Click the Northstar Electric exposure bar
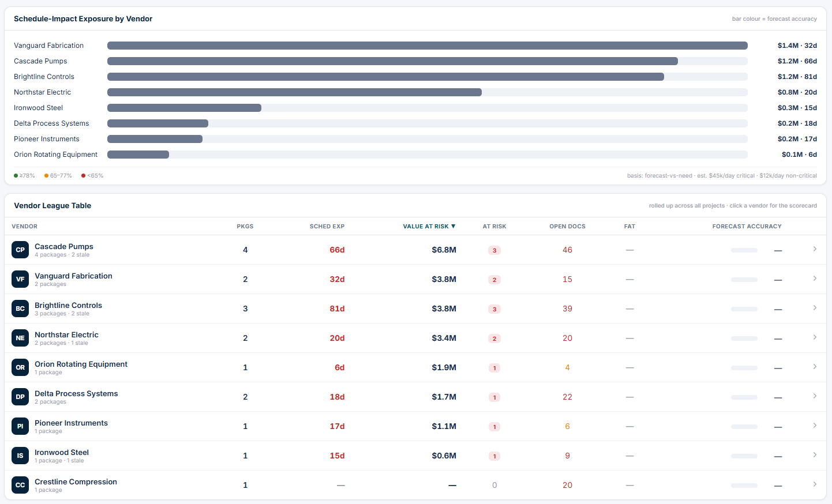832x504 pixels. [294, 92]
